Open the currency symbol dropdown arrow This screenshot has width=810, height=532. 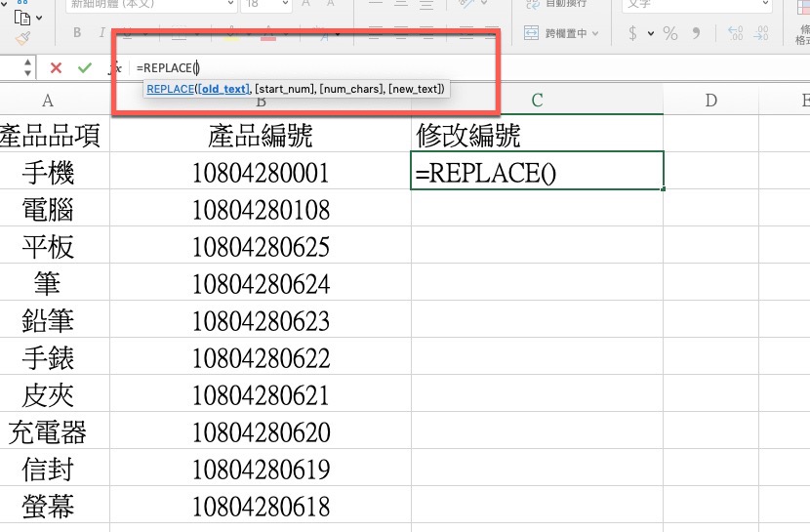pyautogui.click(x=651, y=34)
